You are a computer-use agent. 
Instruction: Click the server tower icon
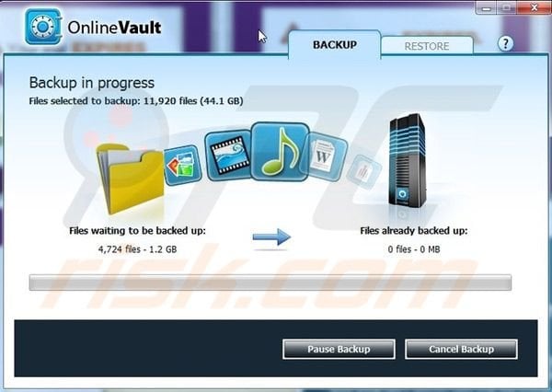(x=407, y=160)
